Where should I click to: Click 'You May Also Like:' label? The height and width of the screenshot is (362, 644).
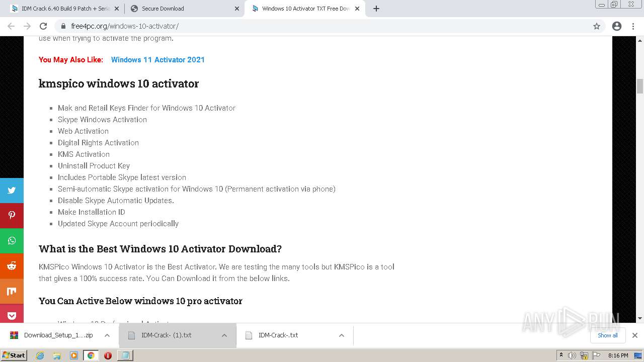(x=71, y=60)
